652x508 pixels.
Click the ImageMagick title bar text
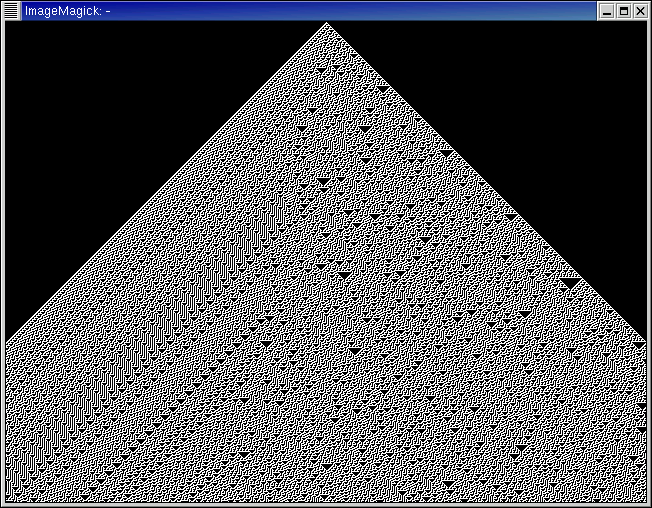(x=67, y=11)
